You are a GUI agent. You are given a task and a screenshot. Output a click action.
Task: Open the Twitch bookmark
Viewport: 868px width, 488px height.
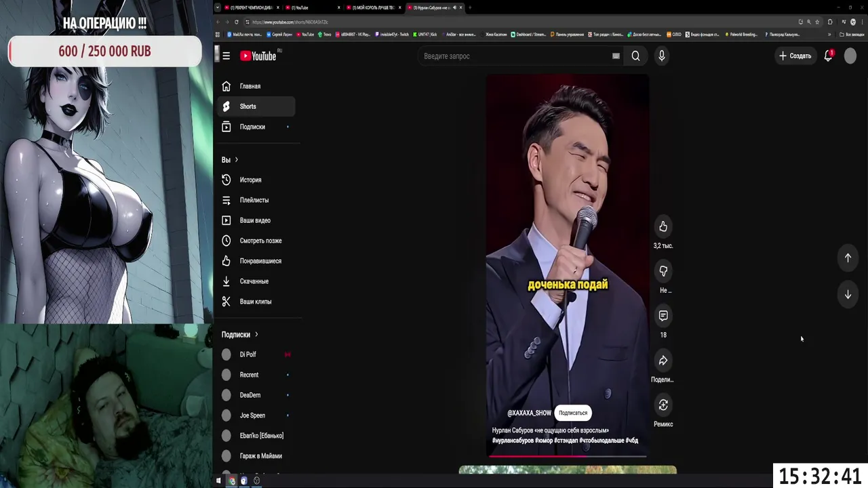(x=392, y=35)
